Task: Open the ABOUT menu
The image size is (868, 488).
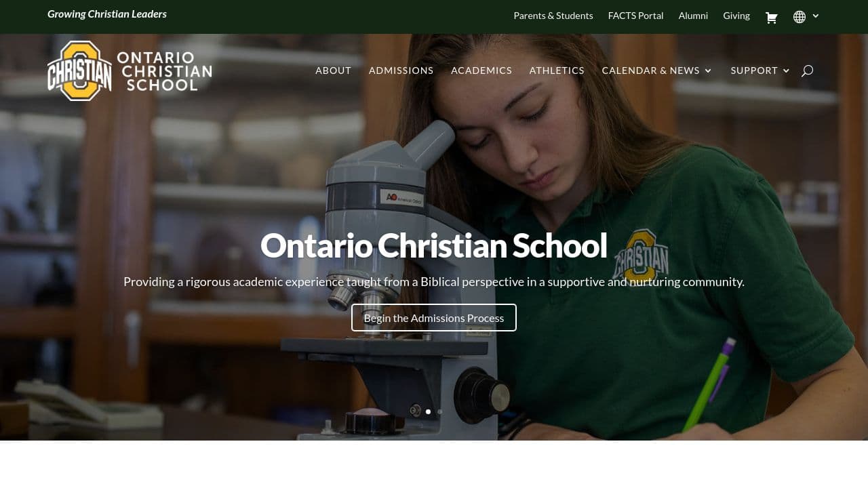Action: [x=333, y=70]
